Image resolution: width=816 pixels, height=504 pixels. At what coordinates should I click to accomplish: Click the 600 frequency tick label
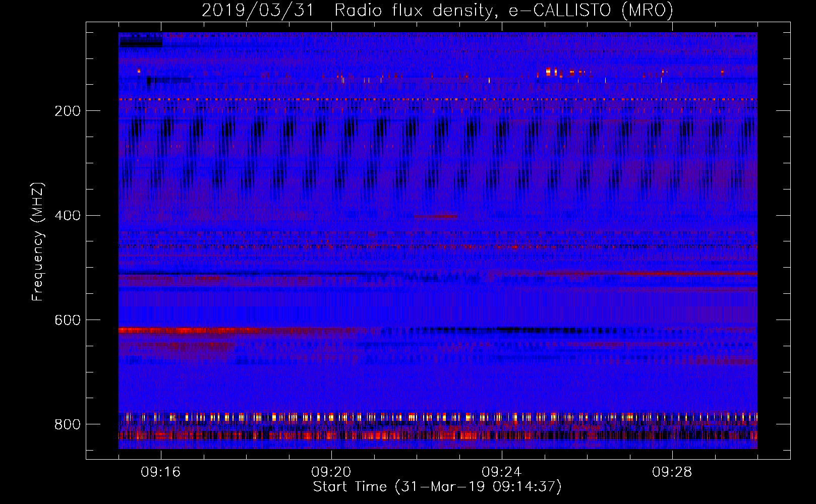point(68,321)
